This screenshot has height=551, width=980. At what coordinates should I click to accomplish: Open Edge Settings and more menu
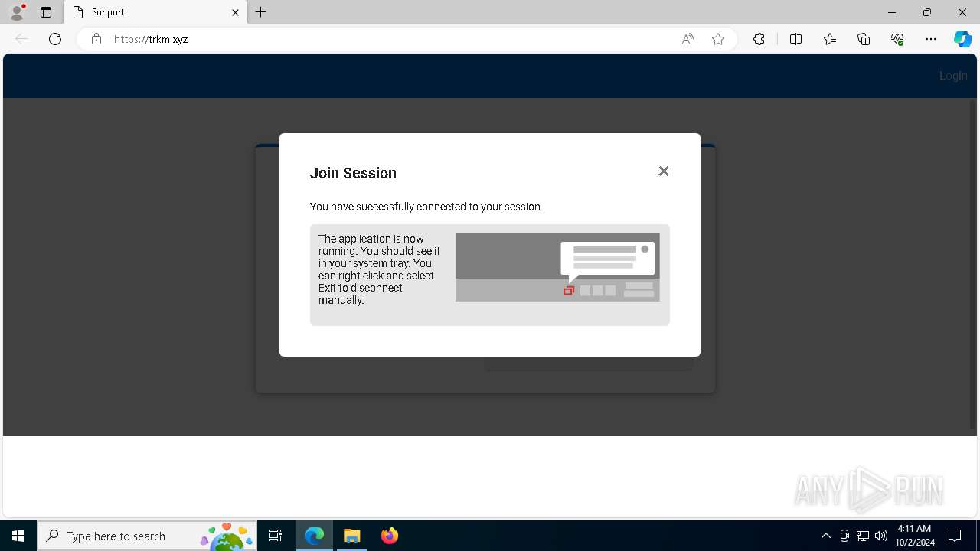click(x=931, y=39)
